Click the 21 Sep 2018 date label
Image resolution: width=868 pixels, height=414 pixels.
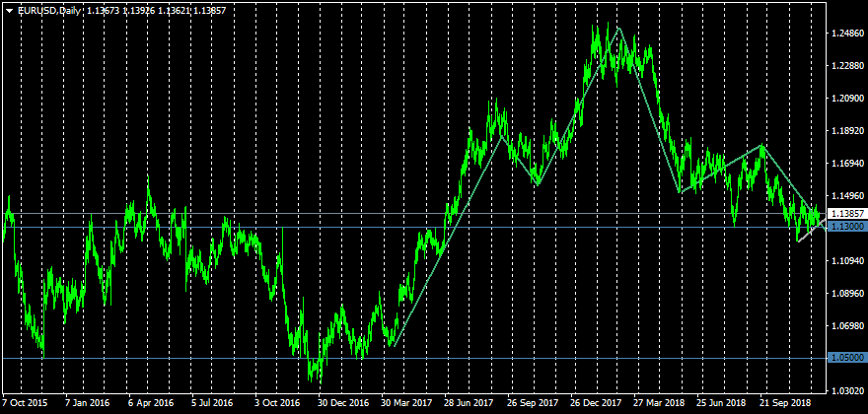tap(784, 403)
